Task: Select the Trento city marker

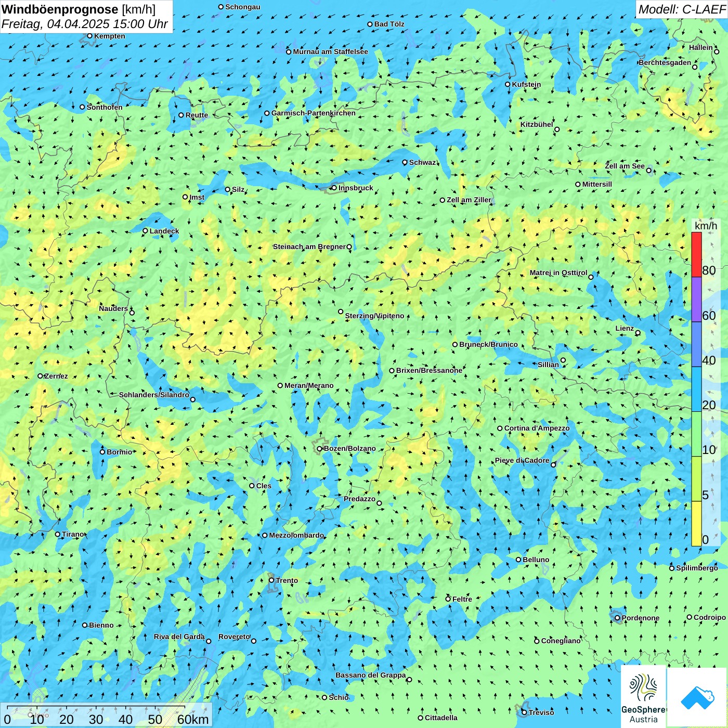Action: tap(271, 580)
